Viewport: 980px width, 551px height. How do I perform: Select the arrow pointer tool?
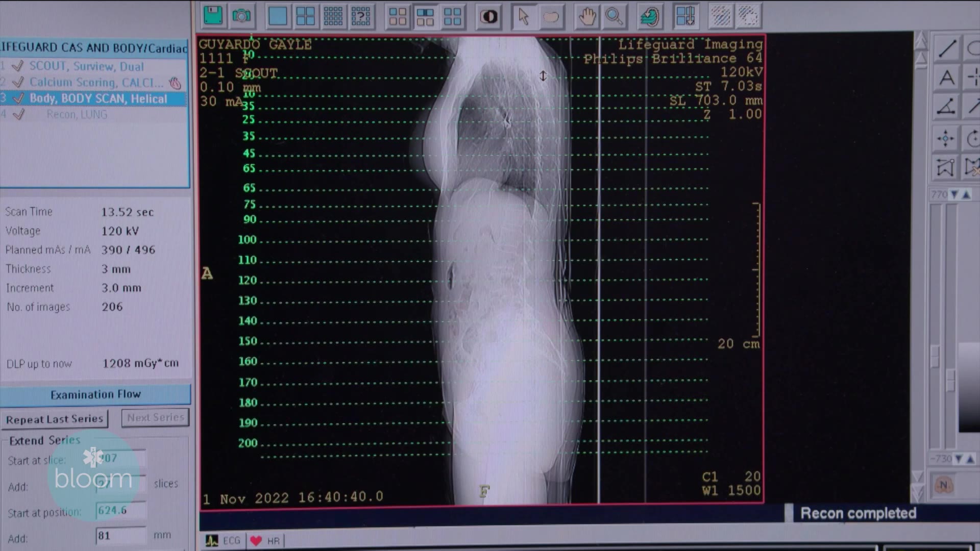pyautogui.click(x=524, y=16)
